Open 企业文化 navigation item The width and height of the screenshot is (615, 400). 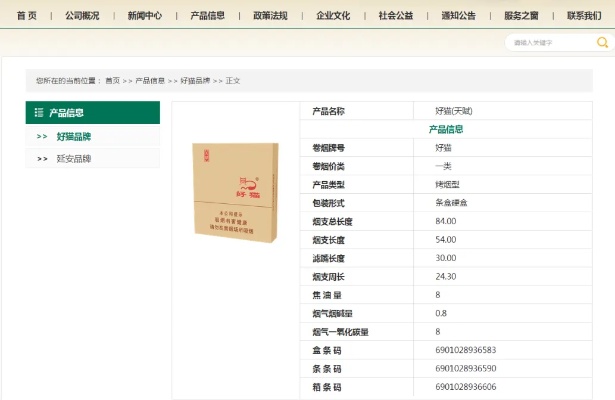point(333,16)
